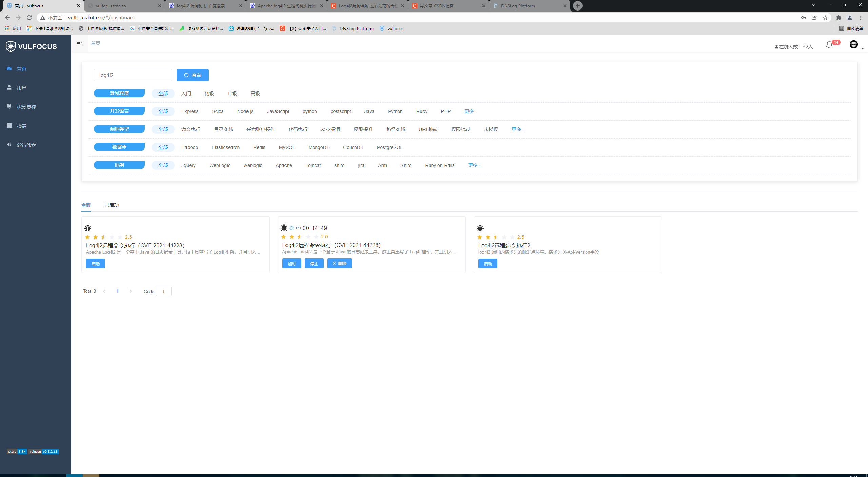Click the rating stars on first Log4j2 card
The image size is (868, 477).
click(104, 237)
